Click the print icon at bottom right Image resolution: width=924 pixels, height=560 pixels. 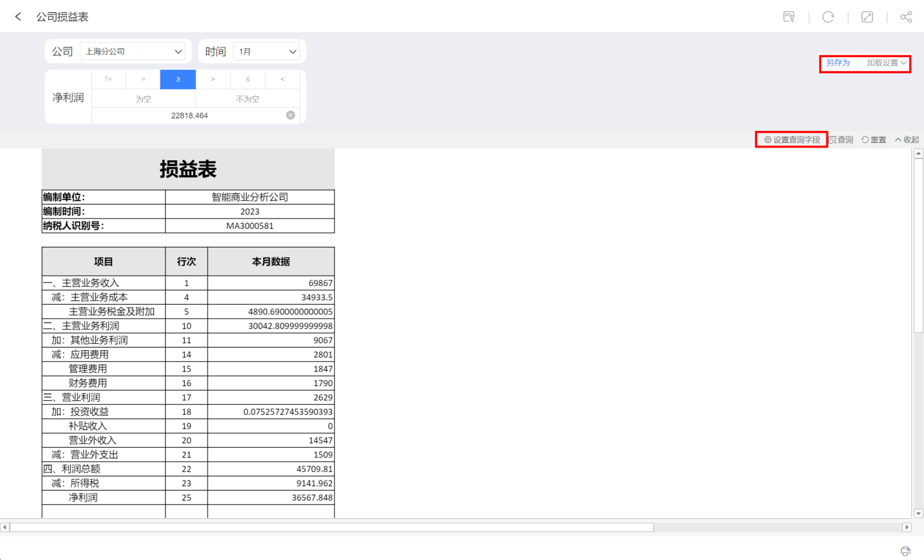(x=905, y=551)
